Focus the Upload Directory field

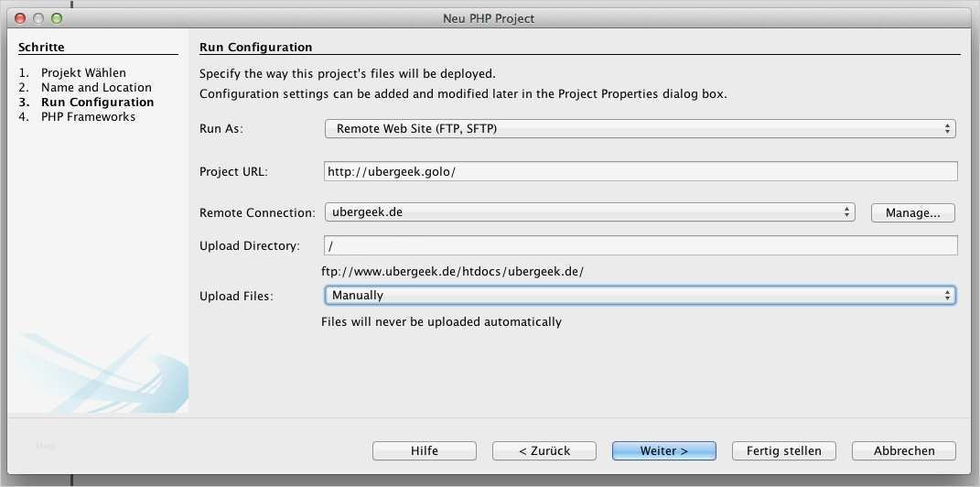click(x=640, y=245)
